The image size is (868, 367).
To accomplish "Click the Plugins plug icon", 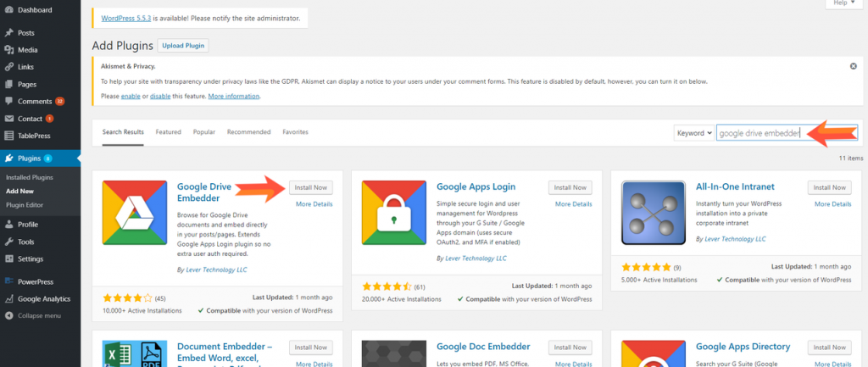I will coord(8,158).
